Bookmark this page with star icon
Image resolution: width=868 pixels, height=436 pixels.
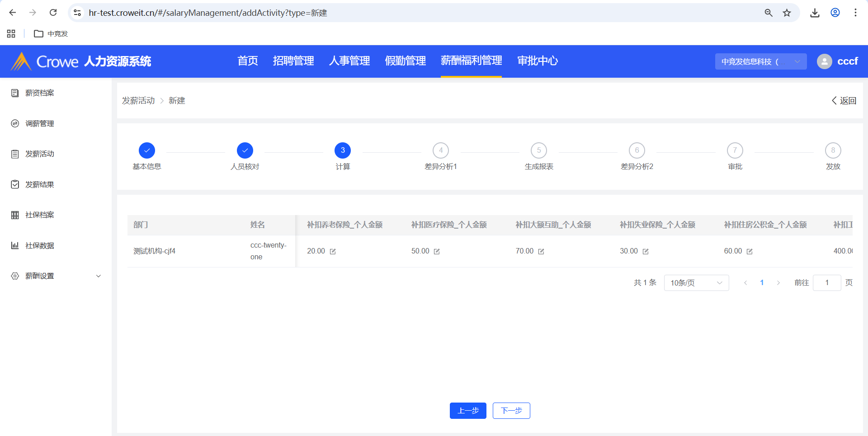coord(787,13)
